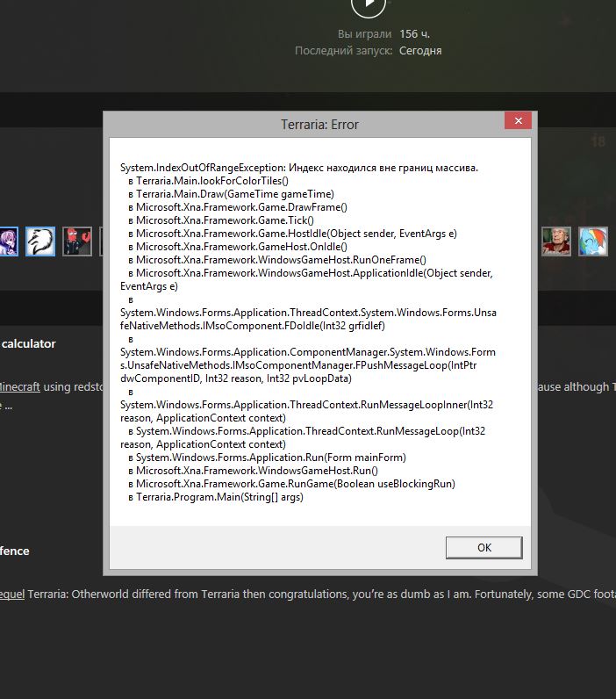The height and width of the screenshot is (699, 616).
Task: Click the 'fence' article heading
Action: coord(15,551)
